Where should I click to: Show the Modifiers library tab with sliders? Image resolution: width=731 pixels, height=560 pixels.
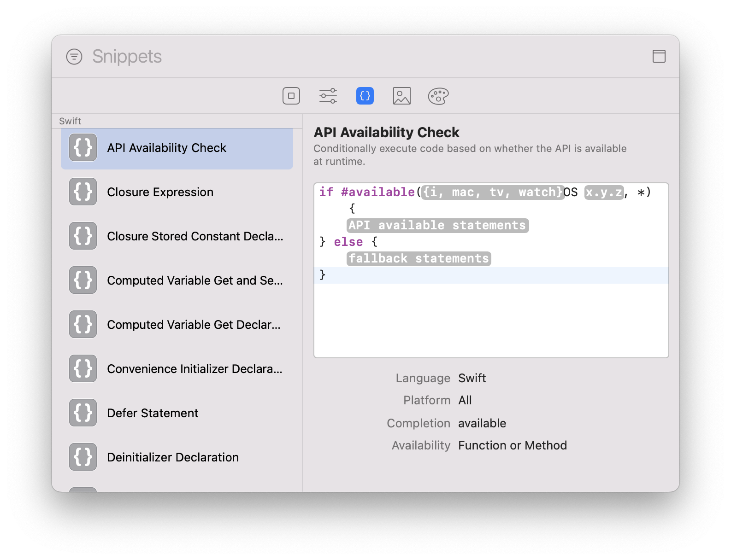point(328,96)
